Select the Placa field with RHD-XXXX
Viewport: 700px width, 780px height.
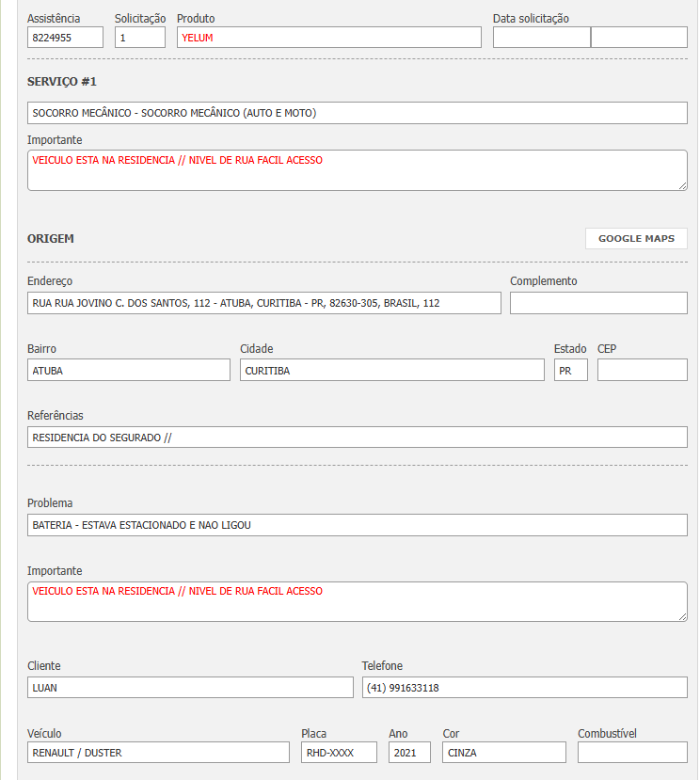(x=339, y=753)
